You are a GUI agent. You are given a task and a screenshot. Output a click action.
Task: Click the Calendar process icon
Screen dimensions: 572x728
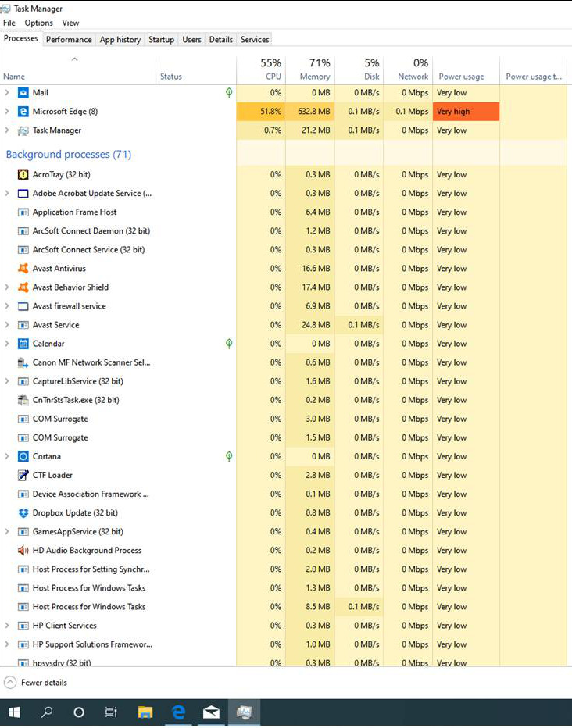(23, 344)
